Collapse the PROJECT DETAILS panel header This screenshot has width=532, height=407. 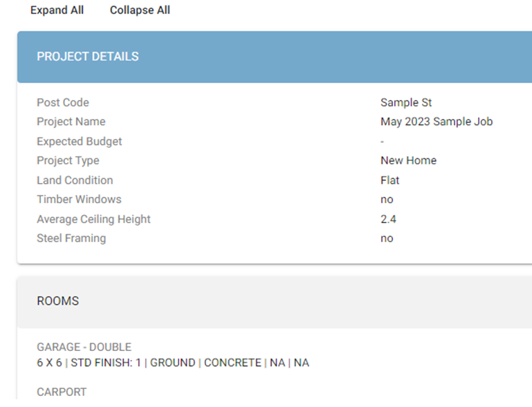coord(88,57)
